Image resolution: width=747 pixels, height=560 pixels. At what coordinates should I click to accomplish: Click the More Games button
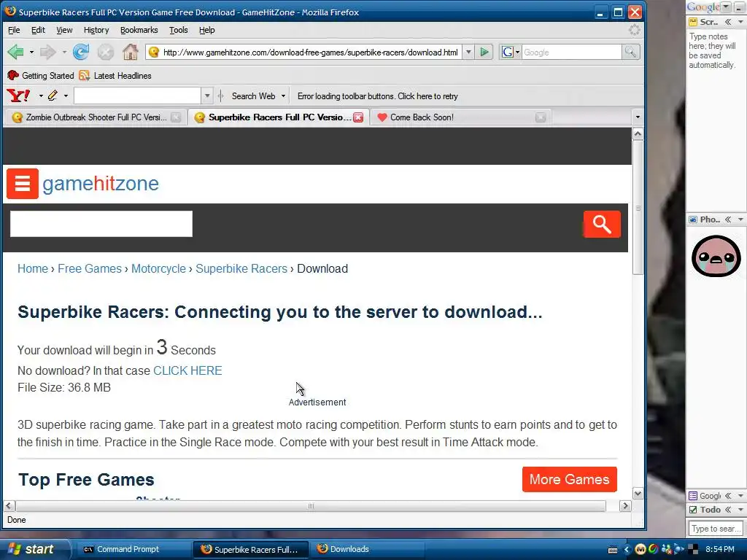569,479
